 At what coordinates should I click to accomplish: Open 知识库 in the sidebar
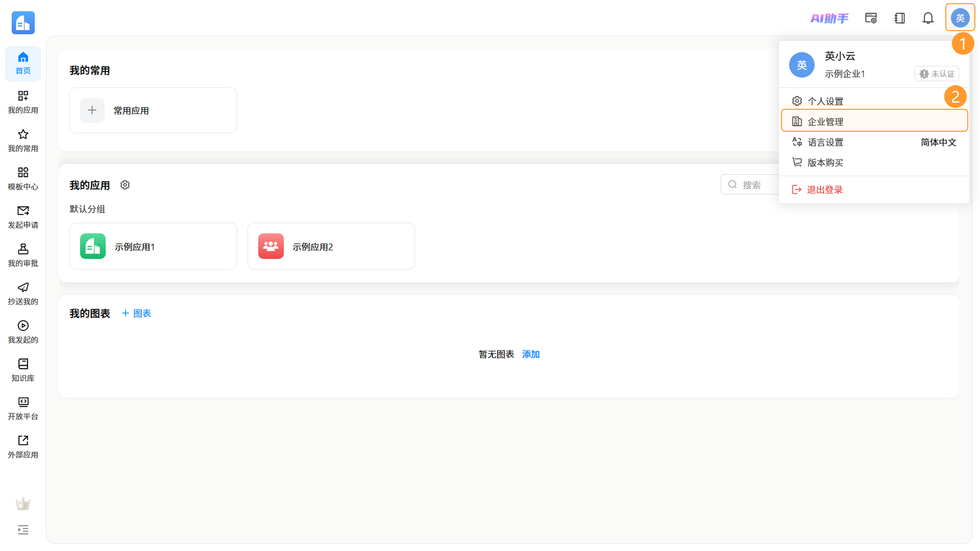[23, 370]
